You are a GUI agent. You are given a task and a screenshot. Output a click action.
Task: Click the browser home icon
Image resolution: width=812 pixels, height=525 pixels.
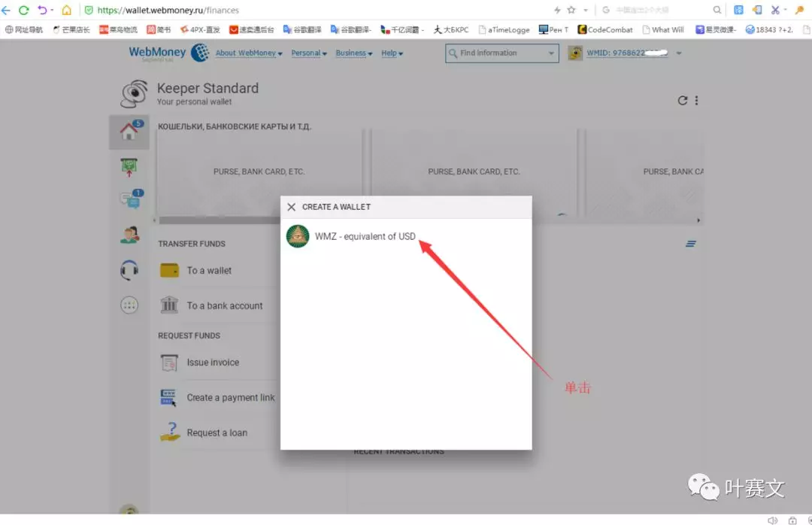pos(66,10)
